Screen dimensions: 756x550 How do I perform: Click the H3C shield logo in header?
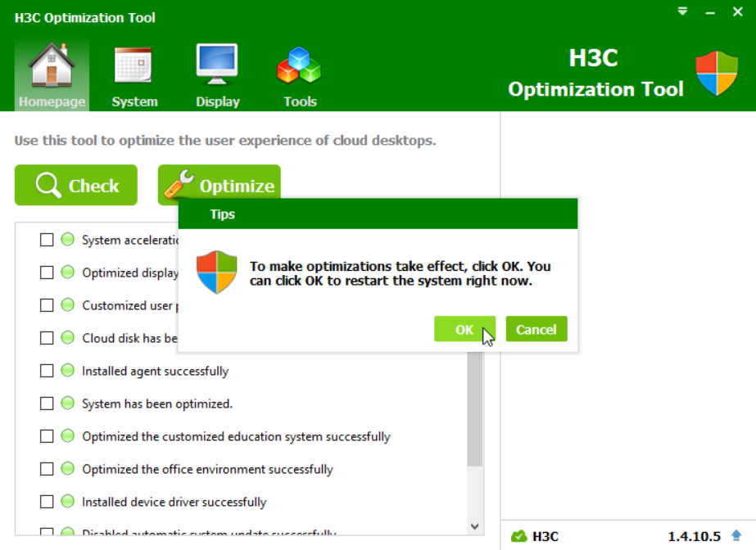tap(717, 73)
